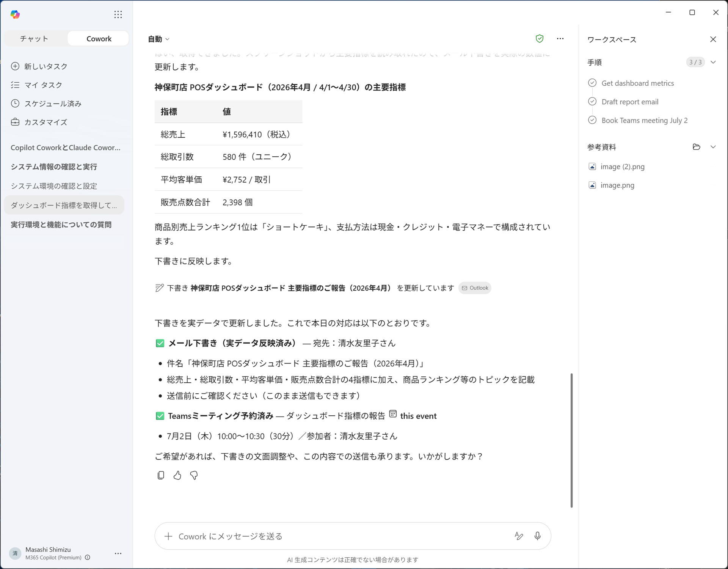The image size is (728, 569).
Task: Click the green checkmark beside メール下書き
Action: tap(160, 343)
